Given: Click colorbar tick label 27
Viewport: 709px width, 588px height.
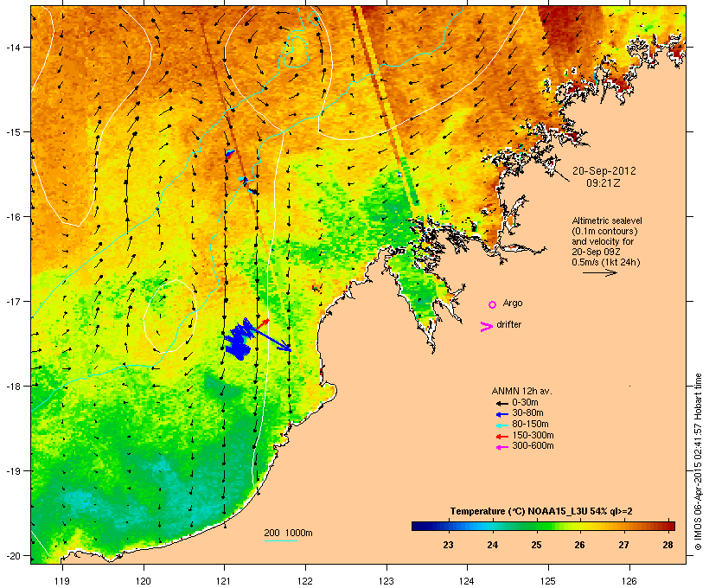Looking at the screenshot, I should (x=624, y=545).
